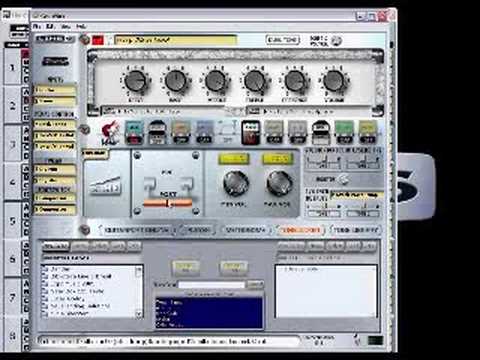The width and height of the screenshot is (480, 360).
Task: Select the teal pedal with red footswitch
Action: click(x=134, y=132)
